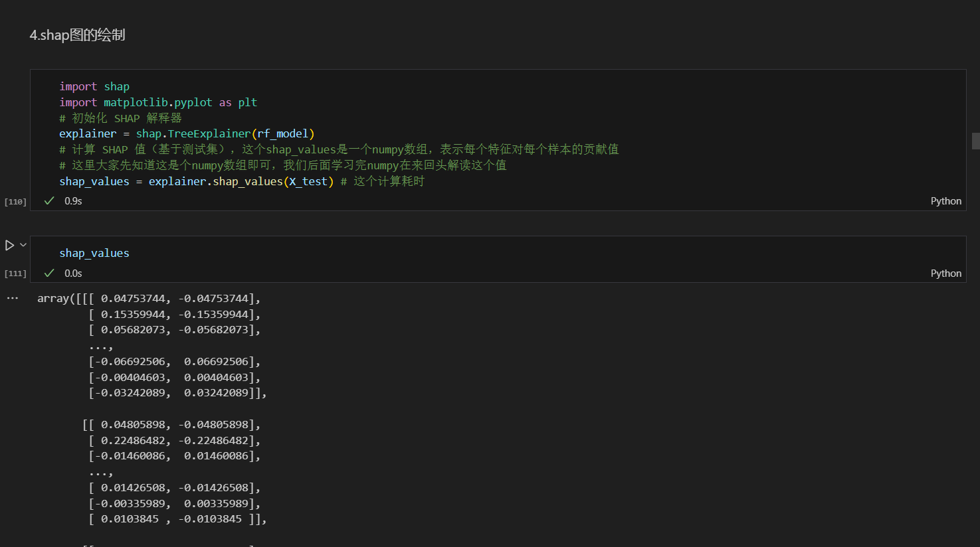Collapse the array output using the ellipsis indicator
The height and width of the screenshot is (547, 980).
click(x=13, y=297)
